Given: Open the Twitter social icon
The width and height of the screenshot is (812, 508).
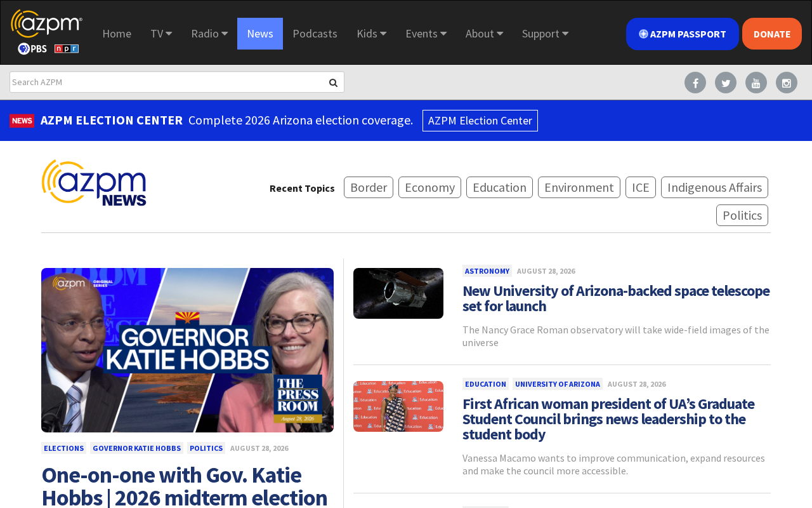Looking at the screenshot, I should [726, 83].
